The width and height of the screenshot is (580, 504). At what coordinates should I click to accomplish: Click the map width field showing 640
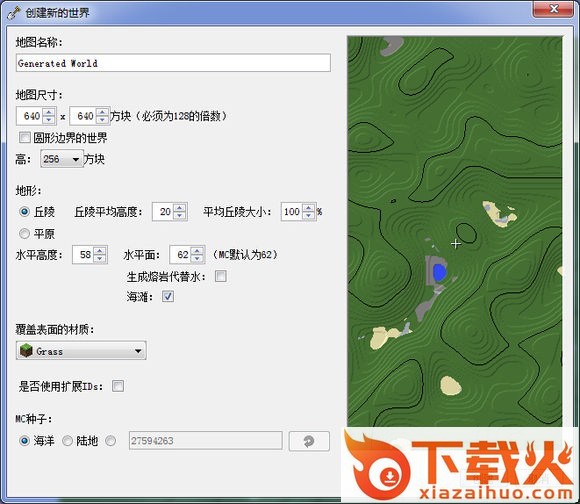31,116
